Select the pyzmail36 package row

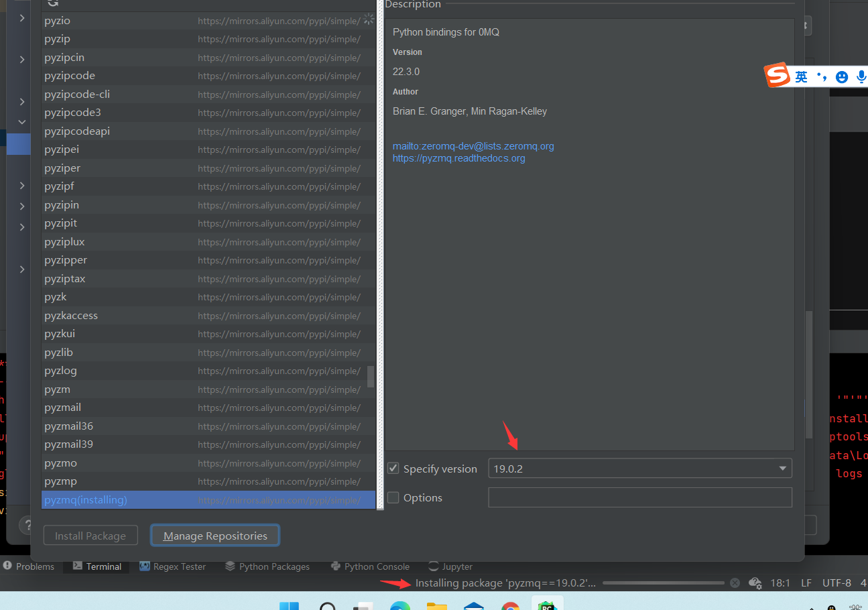coord(208,426)
